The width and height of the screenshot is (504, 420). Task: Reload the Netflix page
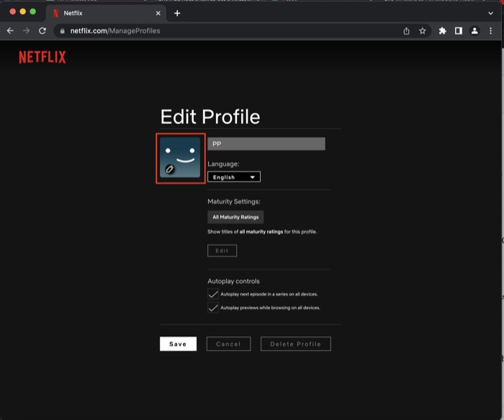(x=42, y=31)
